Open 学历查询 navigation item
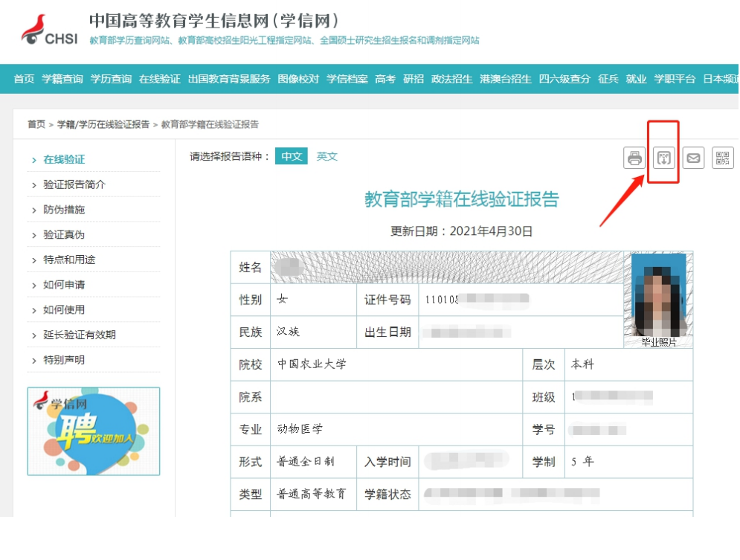The image size is (740, 560). point(111,79)
